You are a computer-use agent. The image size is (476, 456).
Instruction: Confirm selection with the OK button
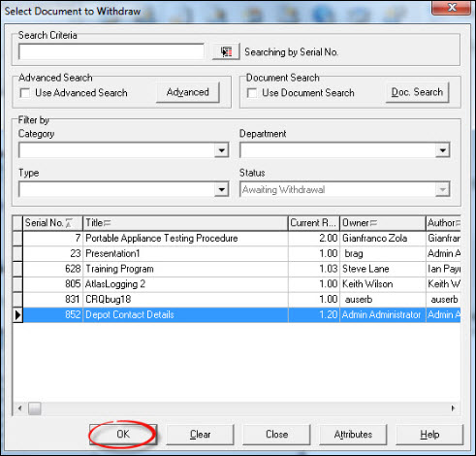click(123, 435)
